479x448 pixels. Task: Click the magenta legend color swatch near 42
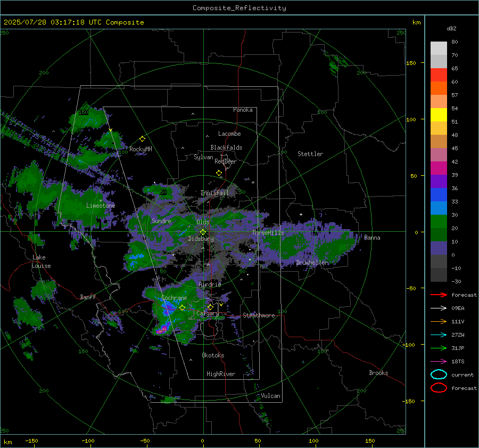point(439,168)
